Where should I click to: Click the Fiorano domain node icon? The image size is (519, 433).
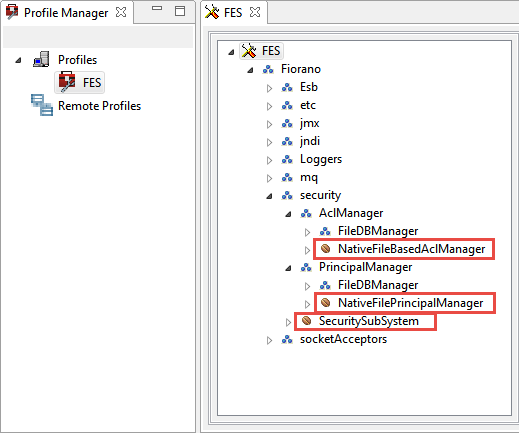click(268, 69)
